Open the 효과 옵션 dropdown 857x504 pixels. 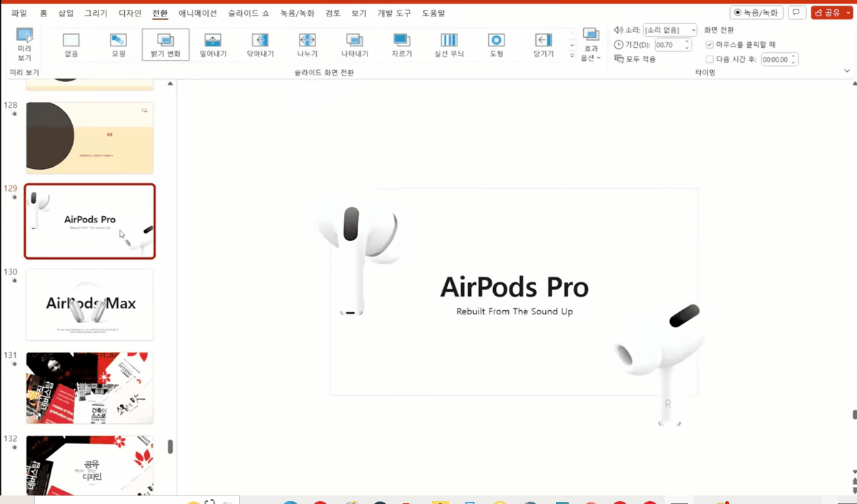pyautogui.click(x=591, y=45)
